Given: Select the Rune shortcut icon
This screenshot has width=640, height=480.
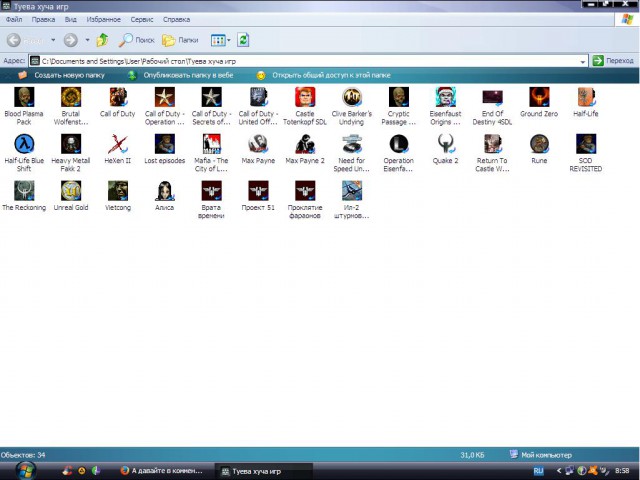Looking at the screenshot, I should [539, 144].
